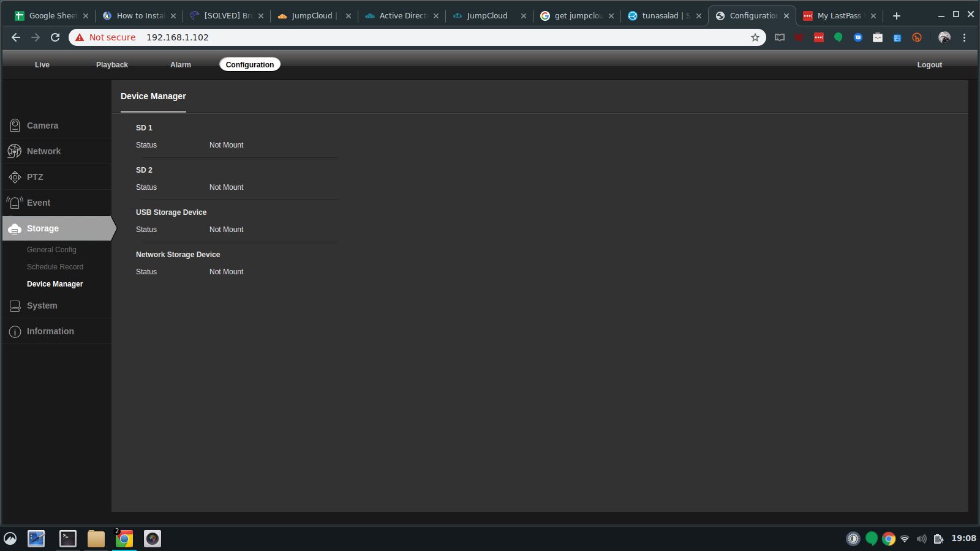Open new browser tab with plus
Screen dimensions: 980x551
[896, 16]
